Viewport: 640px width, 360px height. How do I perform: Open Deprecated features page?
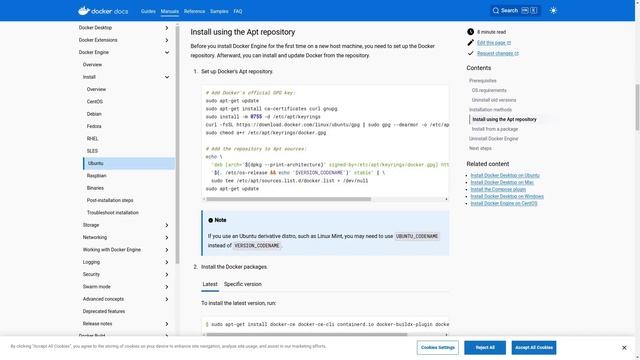coord(104,311)
